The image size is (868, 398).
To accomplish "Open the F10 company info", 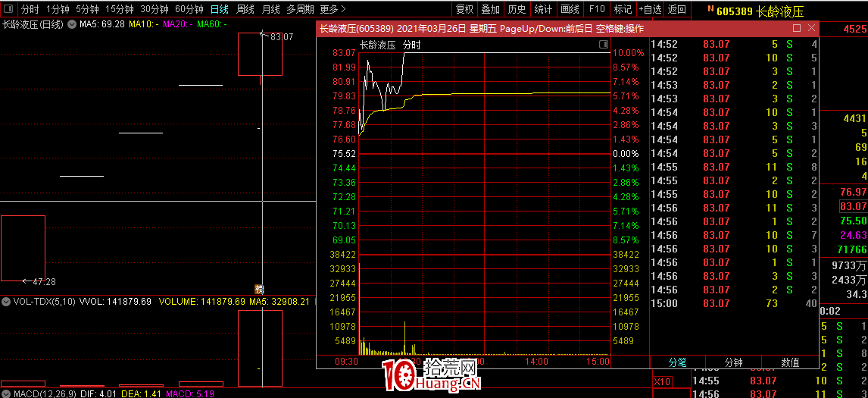I will click(x=597, y=9).
